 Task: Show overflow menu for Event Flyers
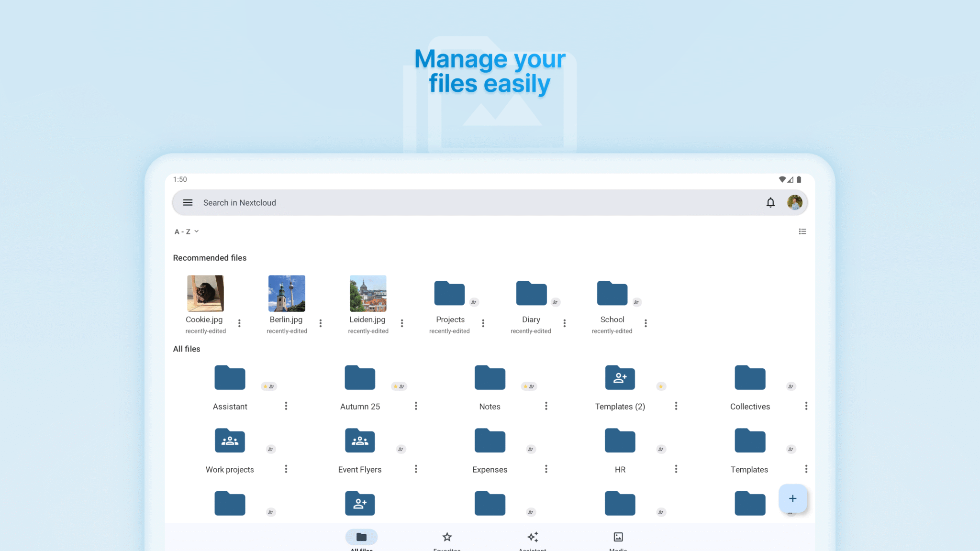pos(416,469)
